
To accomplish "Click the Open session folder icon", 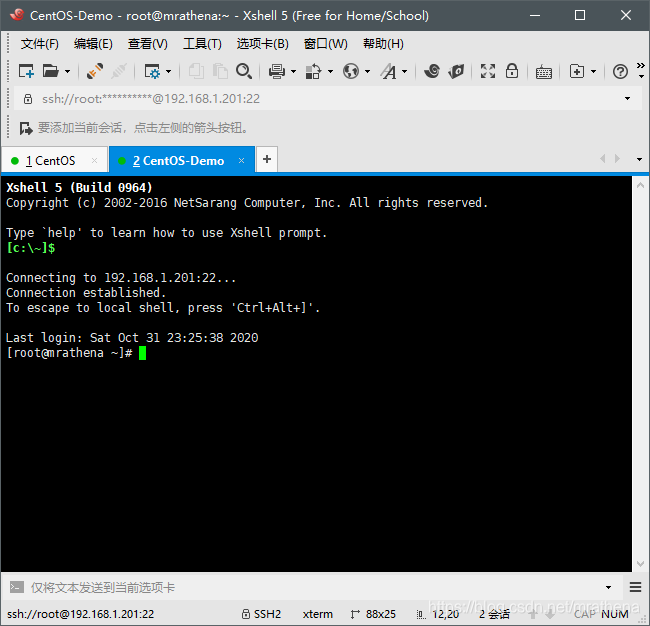I will click(x=51, y=71).
